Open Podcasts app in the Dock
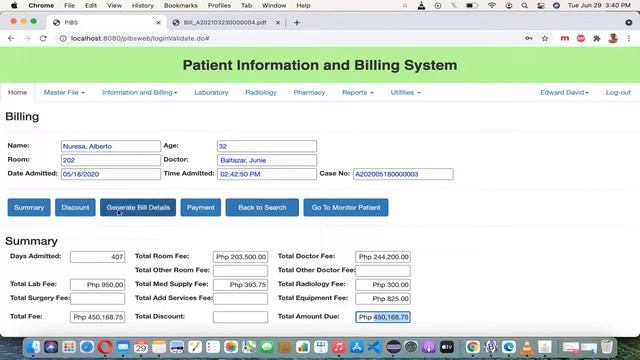640x360 pixels. [x=429, y=347]
